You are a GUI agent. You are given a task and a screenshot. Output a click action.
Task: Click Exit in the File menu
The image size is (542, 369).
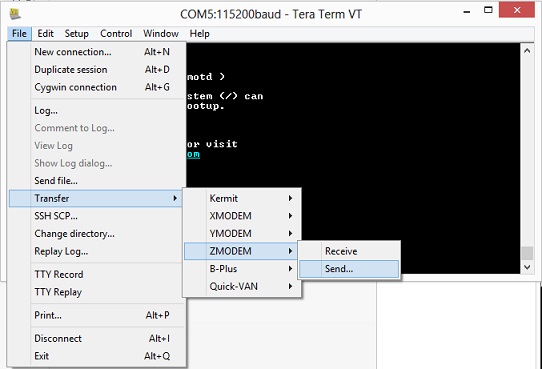tap(96, 356)
